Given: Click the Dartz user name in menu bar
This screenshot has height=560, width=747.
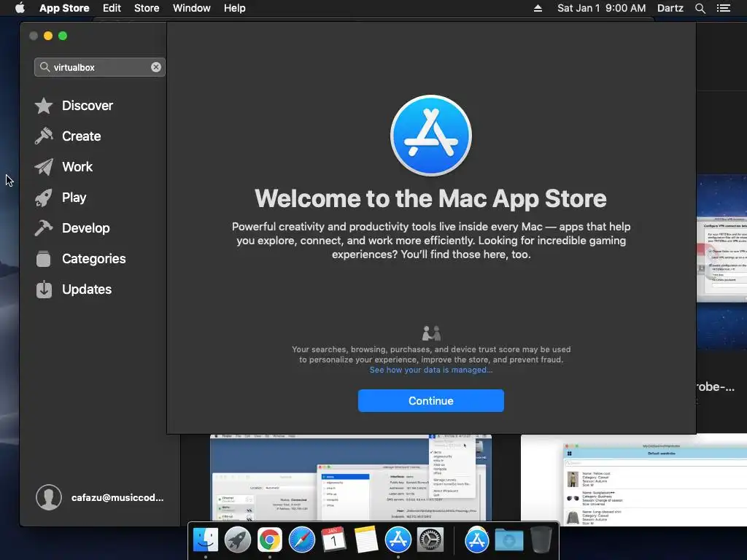Looking at the screenshot, I should click(670, 8).
